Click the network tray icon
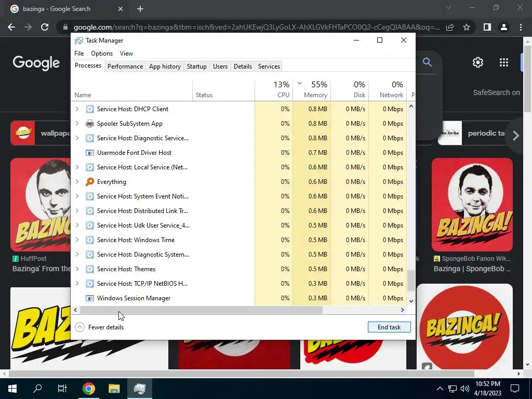Image resolution: width=532 pixels, height=399 pixels. [453, 389]
